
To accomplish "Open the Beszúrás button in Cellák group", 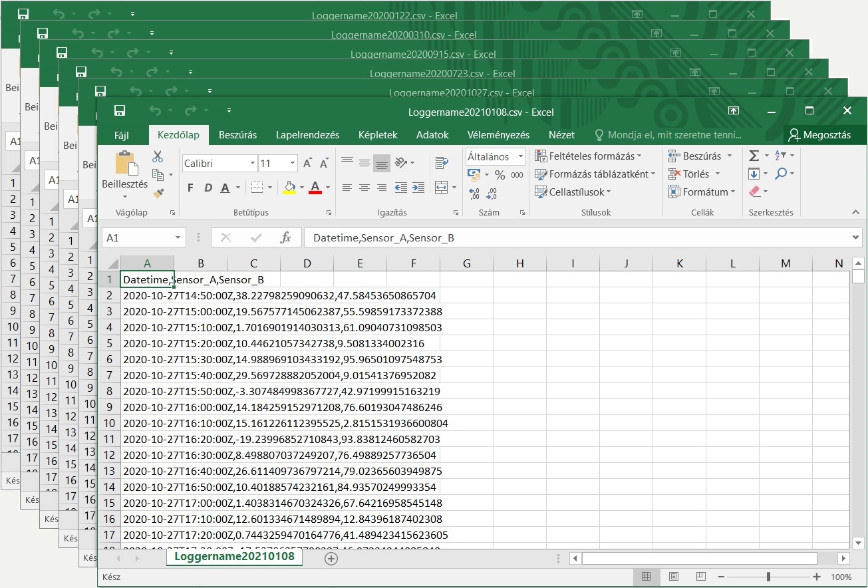I will point(701,156).
